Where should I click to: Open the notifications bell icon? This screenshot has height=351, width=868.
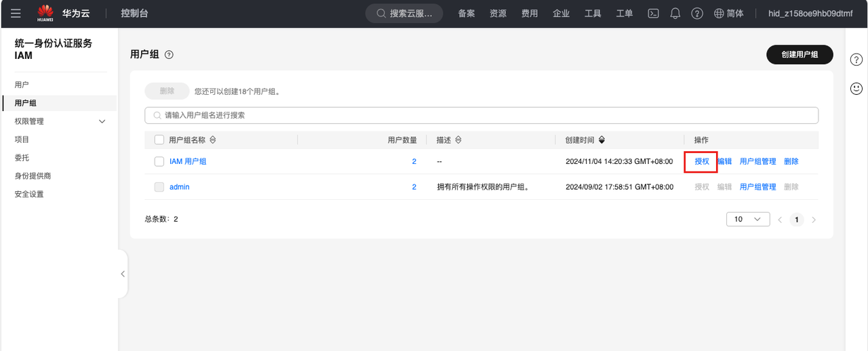point(675,14)
